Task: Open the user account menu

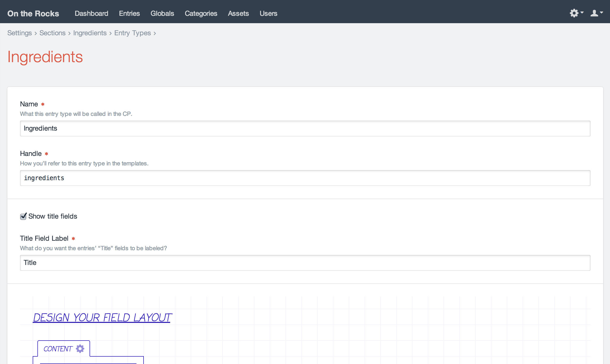Action: pos(596,13)
